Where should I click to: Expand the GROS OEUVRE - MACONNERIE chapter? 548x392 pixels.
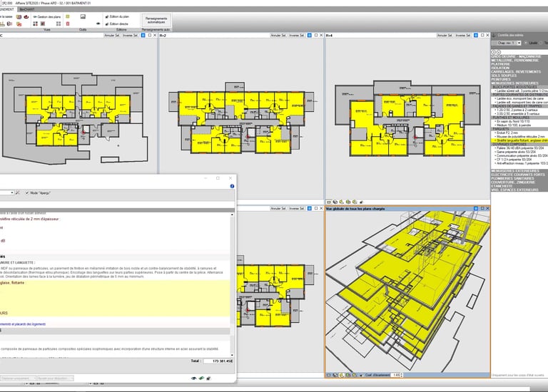[519, 56]
